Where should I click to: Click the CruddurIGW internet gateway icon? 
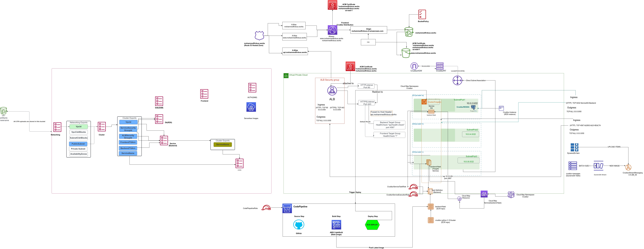pyautogui.click(x=414, y=66)
